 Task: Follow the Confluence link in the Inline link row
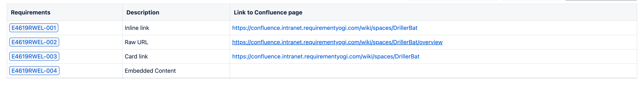(324, 28)
